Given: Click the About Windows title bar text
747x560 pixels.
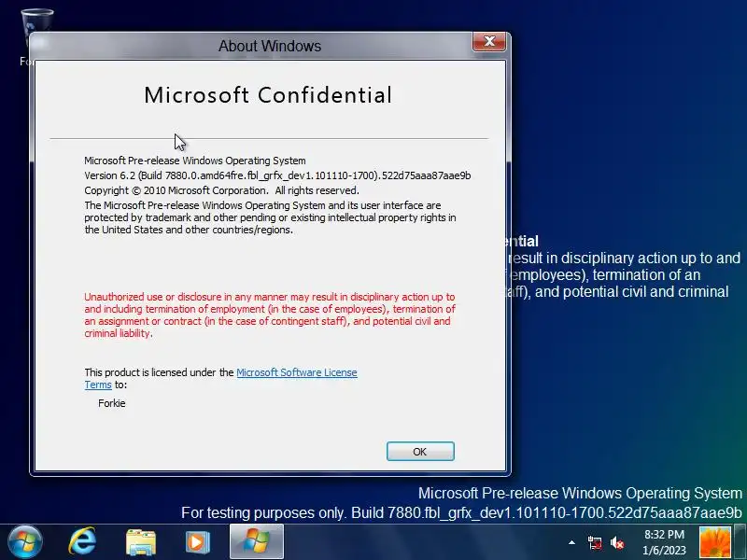Looking at the screenshot, I should click(x=270, y=46).
